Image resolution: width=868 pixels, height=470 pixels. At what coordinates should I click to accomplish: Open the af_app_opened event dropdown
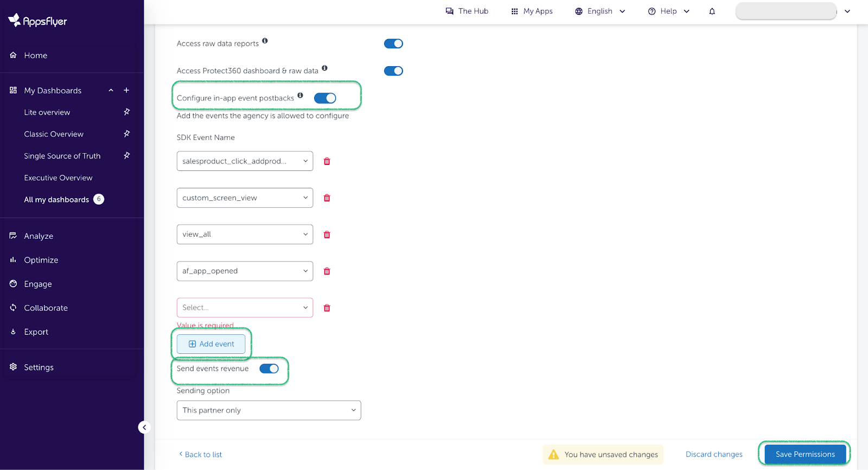click(245, 271)
